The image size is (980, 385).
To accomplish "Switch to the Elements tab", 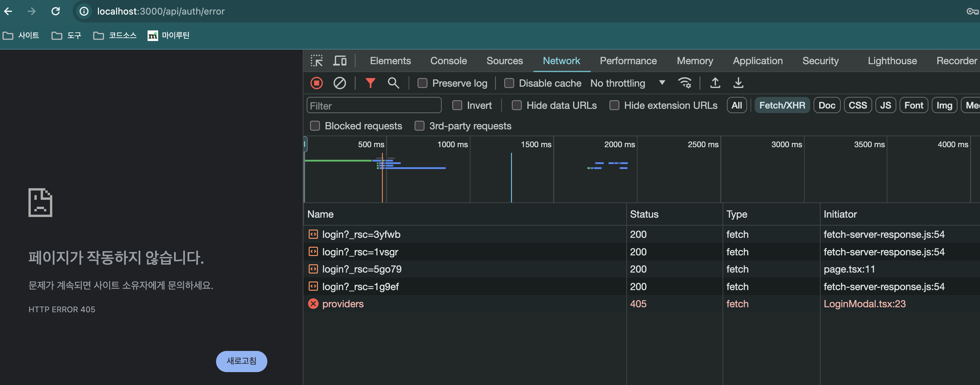I will click(390, 61).
